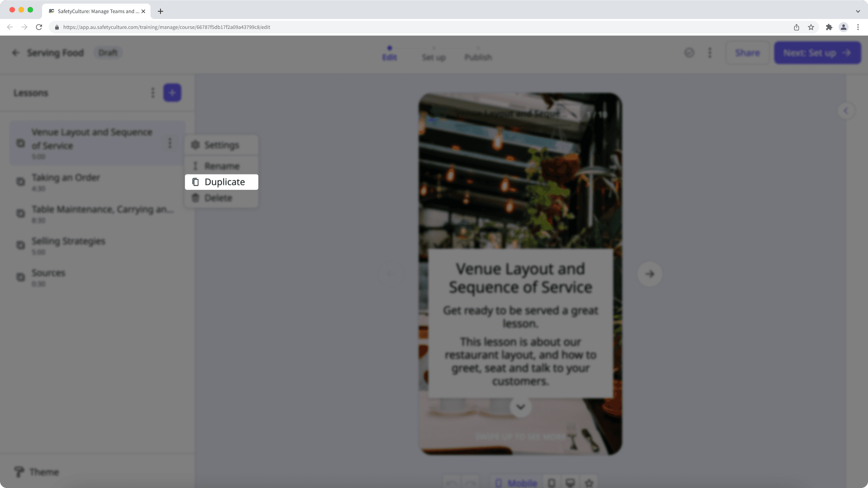The image size is (868, 488).
Task: Advance the slide with the right arrow
Action: pos(650,274)
